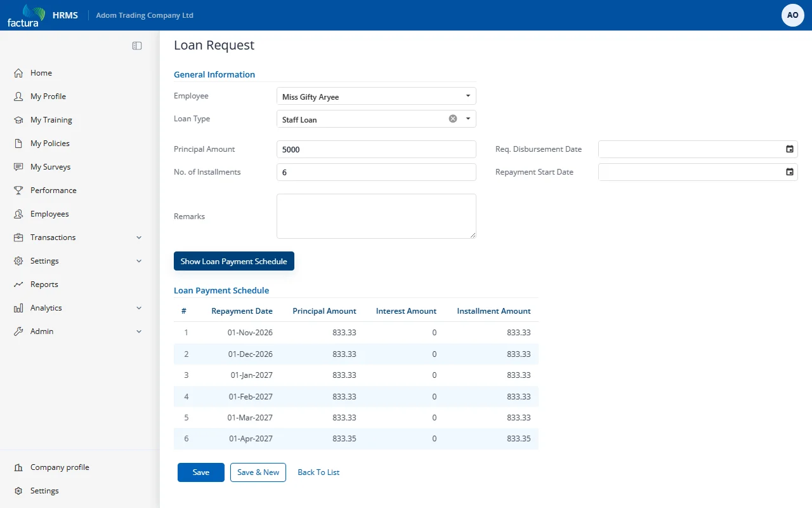Select the 01-Feb-2027 repayment date cell

tap(251, 397)
